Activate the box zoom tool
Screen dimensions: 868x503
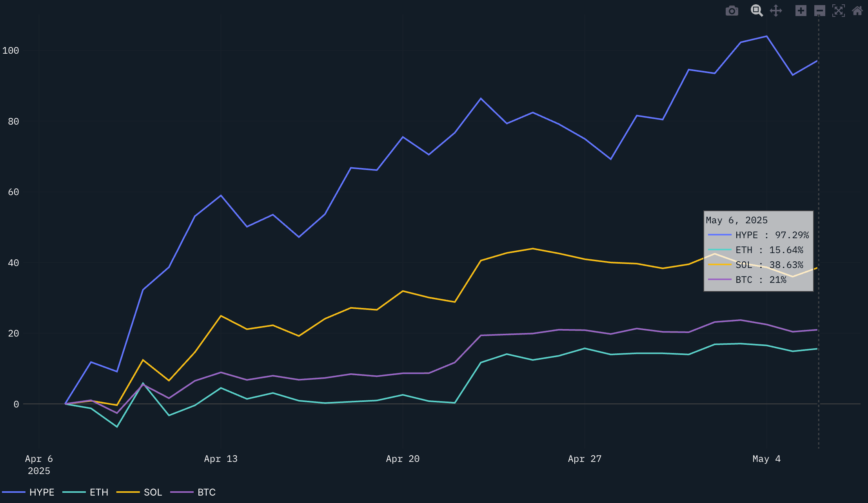pos(757,11)
